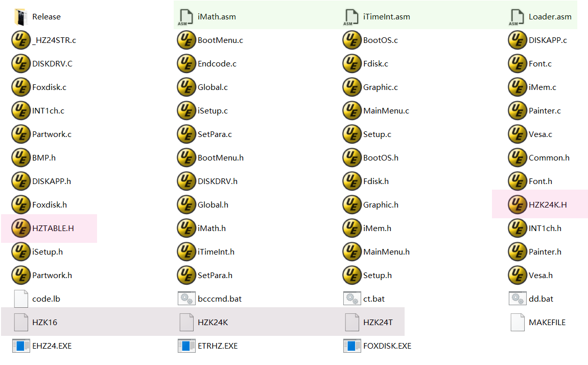Click the UltraEdit icon of Foxdisk.c
Image resolution: width=588 pixels, height=365 pixels.
coord(21,87)
